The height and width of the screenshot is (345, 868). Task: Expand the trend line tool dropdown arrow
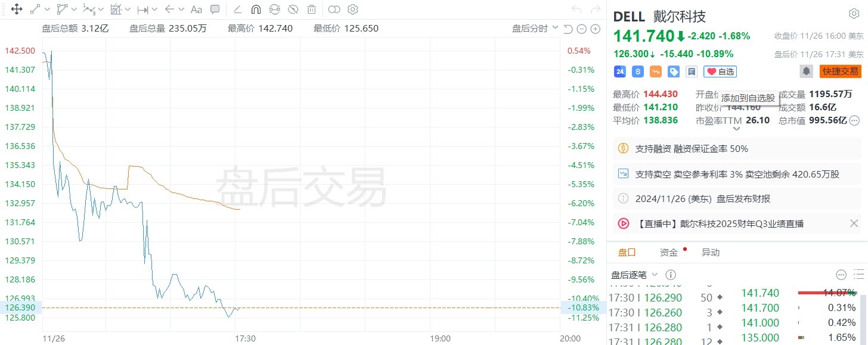[47, 10]
